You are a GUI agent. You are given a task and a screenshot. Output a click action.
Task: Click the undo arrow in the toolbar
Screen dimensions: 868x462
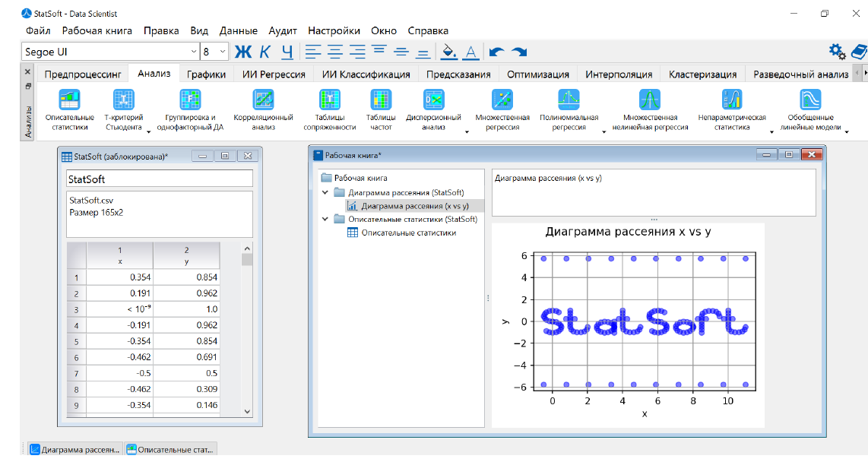pyautogui.click(x=496, y=52)
